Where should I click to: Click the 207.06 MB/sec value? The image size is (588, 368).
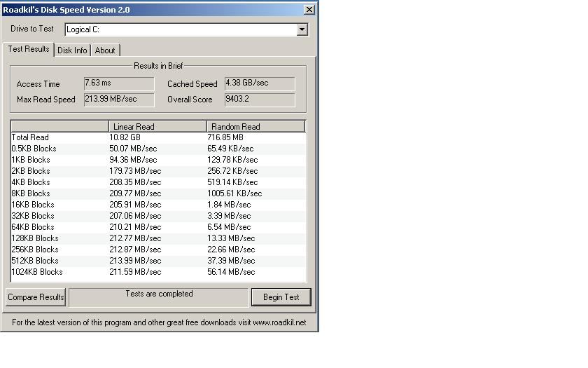135,217
